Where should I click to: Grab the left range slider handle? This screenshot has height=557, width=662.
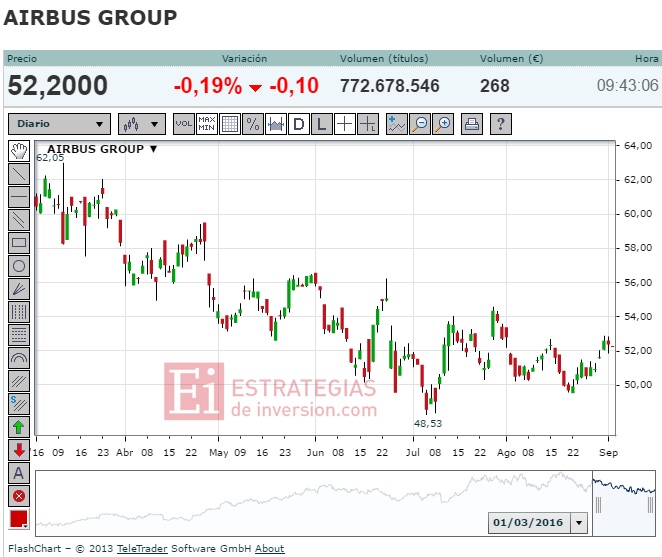[598, 505]
